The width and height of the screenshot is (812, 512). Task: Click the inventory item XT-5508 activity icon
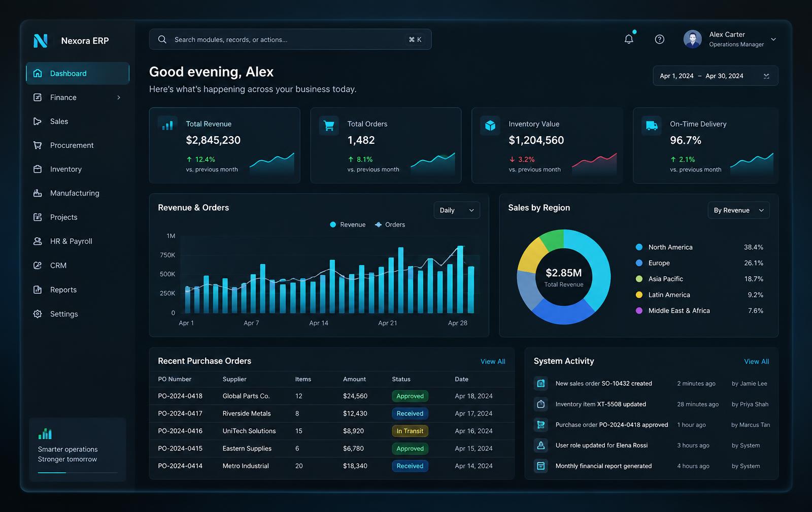pos(541,404)
